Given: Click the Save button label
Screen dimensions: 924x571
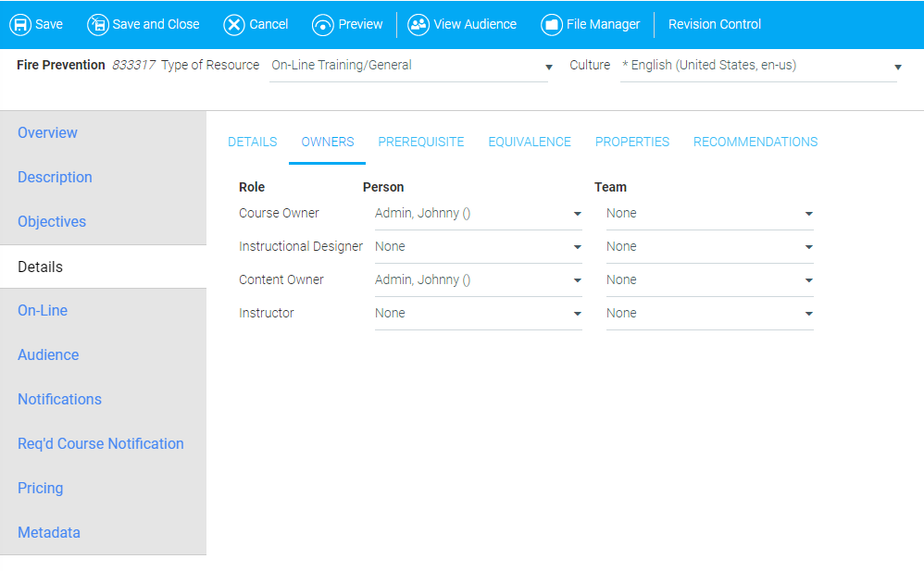Looking at the screenshot, I should coord(49,24).
